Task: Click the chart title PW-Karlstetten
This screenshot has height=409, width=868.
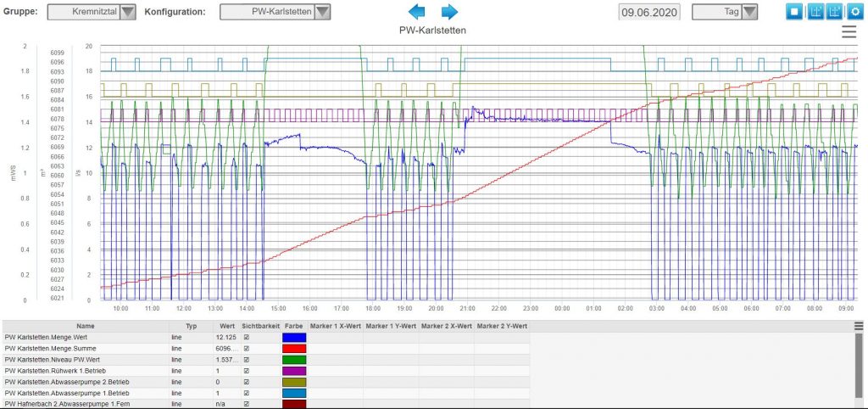Action: [432, 31]
